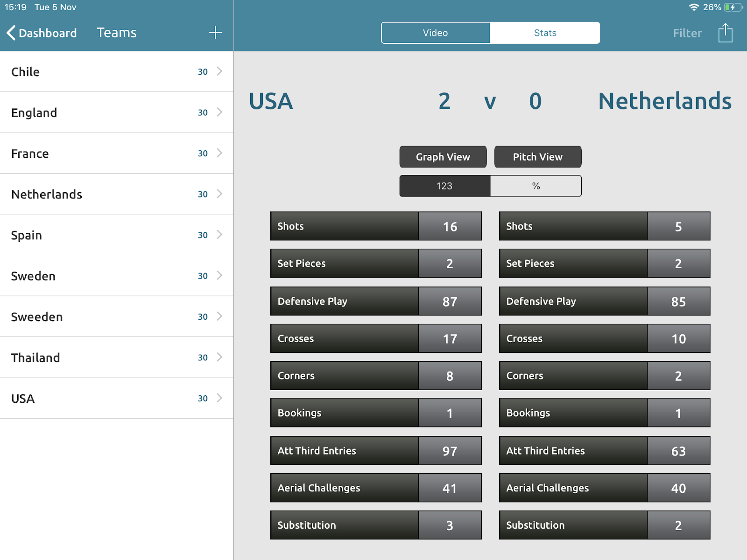Expand the Chile team row chevron
The height and width of the screenshot is (560, 747).
219,71
